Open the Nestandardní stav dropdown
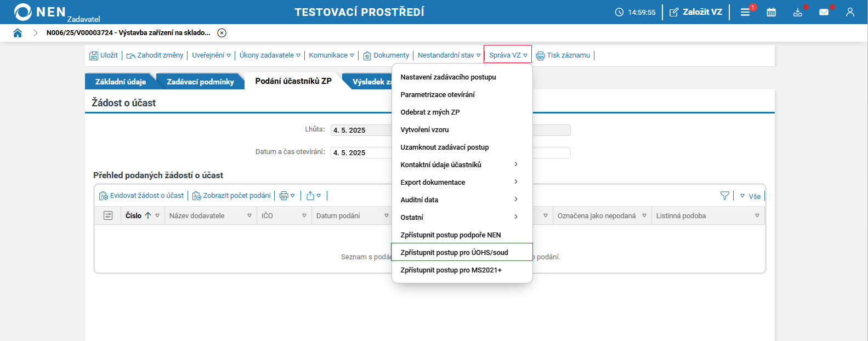This screenshot has width=868, height=341. [449, 55]
